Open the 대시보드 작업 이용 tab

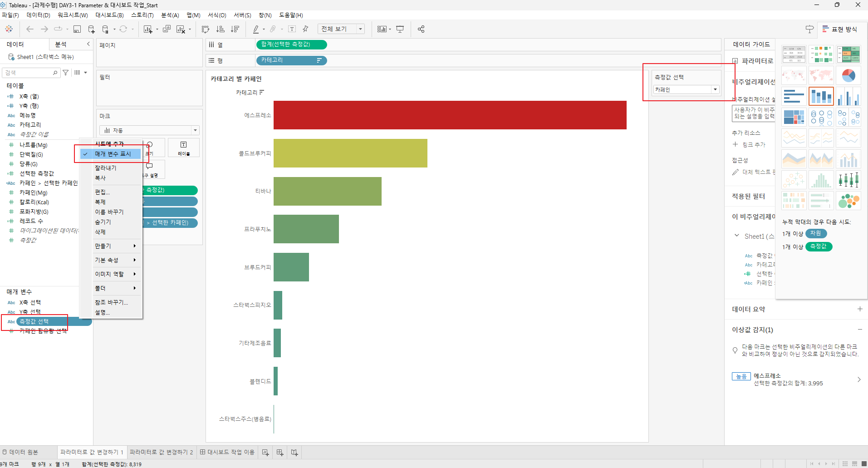(x=227, y=452)
